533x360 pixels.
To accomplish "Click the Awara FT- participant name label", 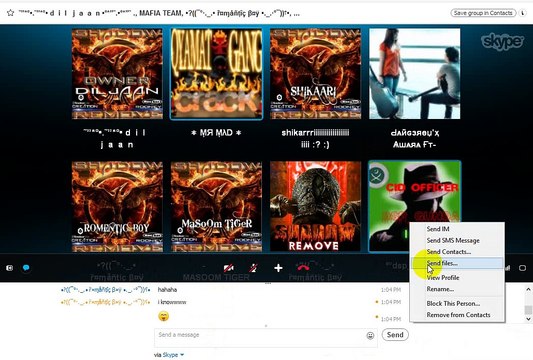I will [414, 139].
